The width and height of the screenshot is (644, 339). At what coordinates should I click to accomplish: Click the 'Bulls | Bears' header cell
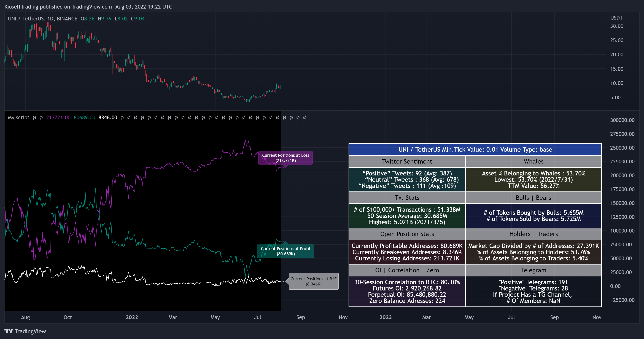pos(533,198)
